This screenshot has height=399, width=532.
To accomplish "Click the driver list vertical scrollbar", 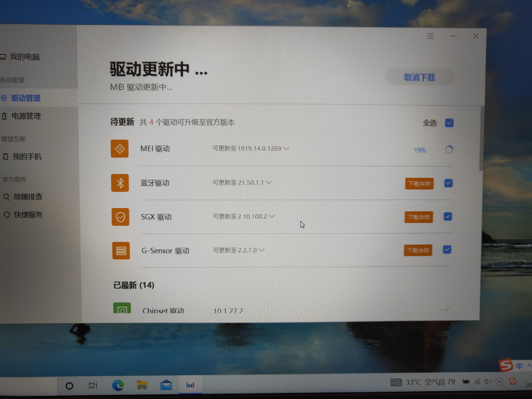I will coord(481,138).
